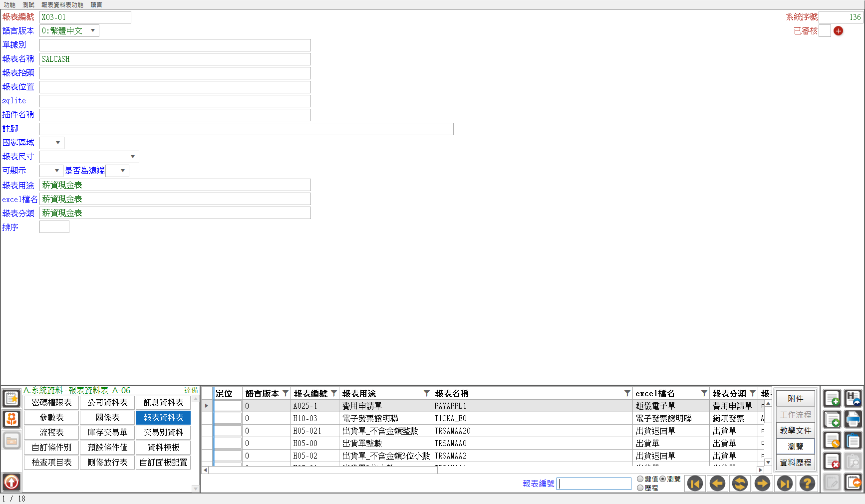Click the 教學文件 button
865x504 pixels.
pyautogui.click(x=796, y=431)
